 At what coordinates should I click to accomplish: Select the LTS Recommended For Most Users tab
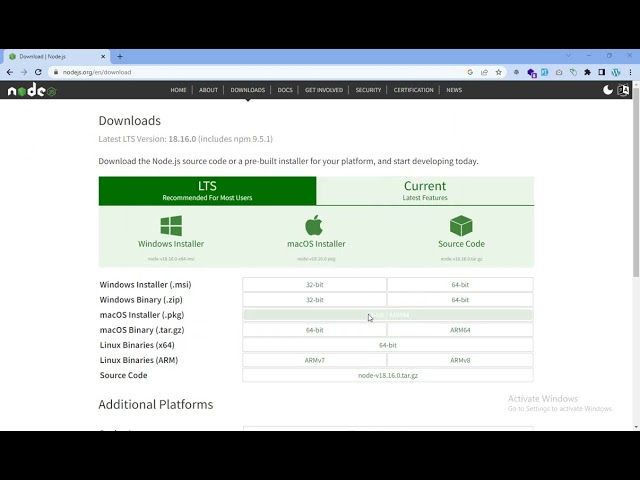point(207,191)
